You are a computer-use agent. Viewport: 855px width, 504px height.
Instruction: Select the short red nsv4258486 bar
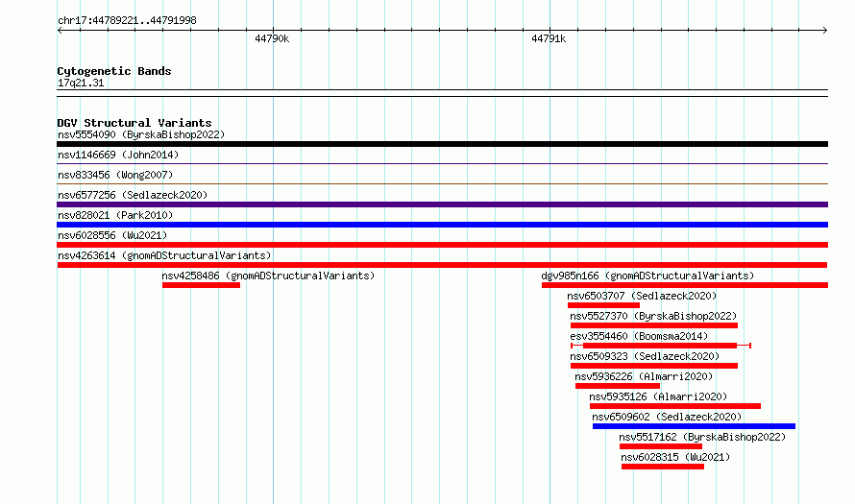[x=201, y=285]
